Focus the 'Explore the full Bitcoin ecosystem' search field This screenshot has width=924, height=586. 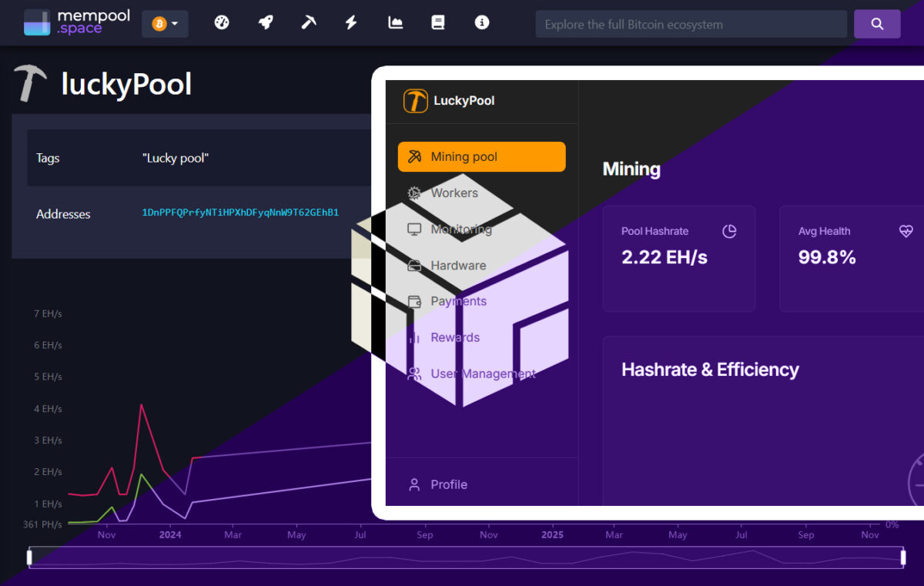691,24
